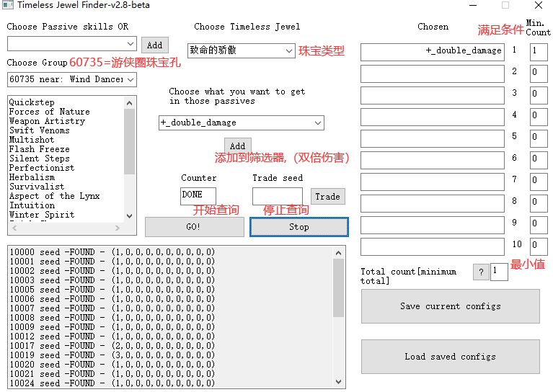This screenshot has width=553, height=392.
Task: Click the app icon in title bar
Action: [x=8, y=5]
